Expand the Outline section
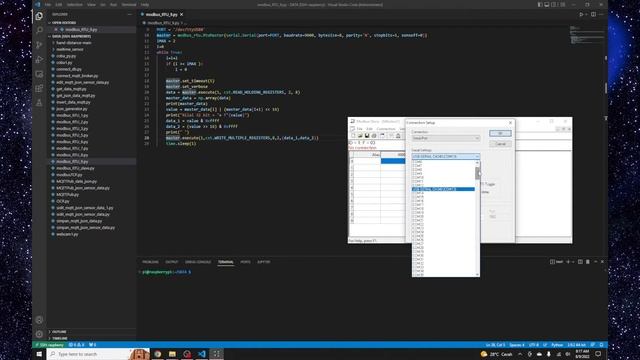The width and height of the screenshot is (640, 360). (x=59, y=332)
